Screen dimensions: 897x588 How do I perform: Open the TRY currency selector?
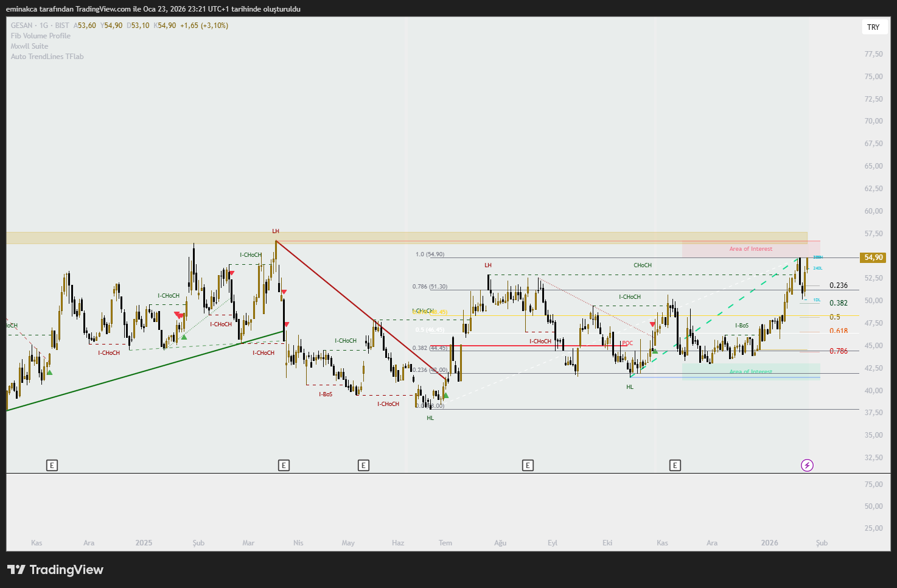coord(873,27)
